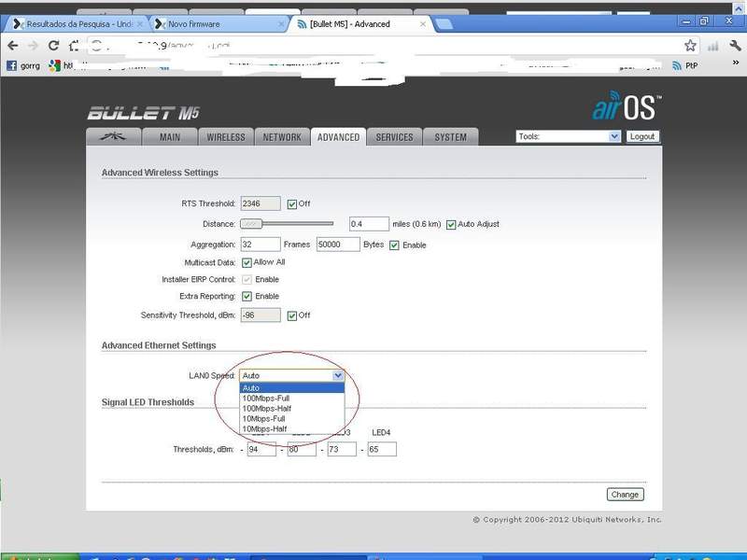
Task: Switch to the SYSTEM tab
Action: coord(451,137)
